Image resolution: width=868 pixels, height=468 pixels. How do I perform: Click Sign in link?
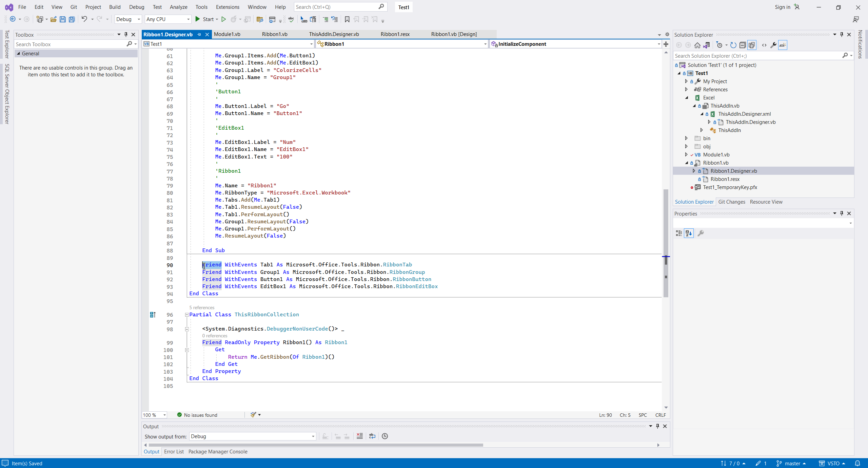click(x=782, y=7)
